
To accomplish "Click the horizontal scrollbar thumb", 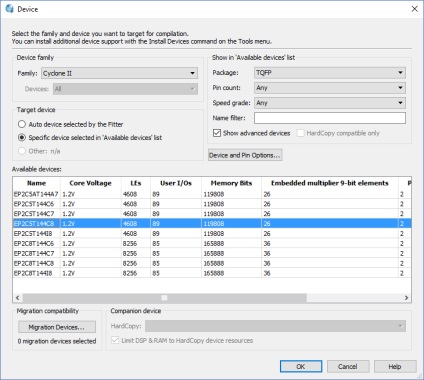I will coord(165,298).
